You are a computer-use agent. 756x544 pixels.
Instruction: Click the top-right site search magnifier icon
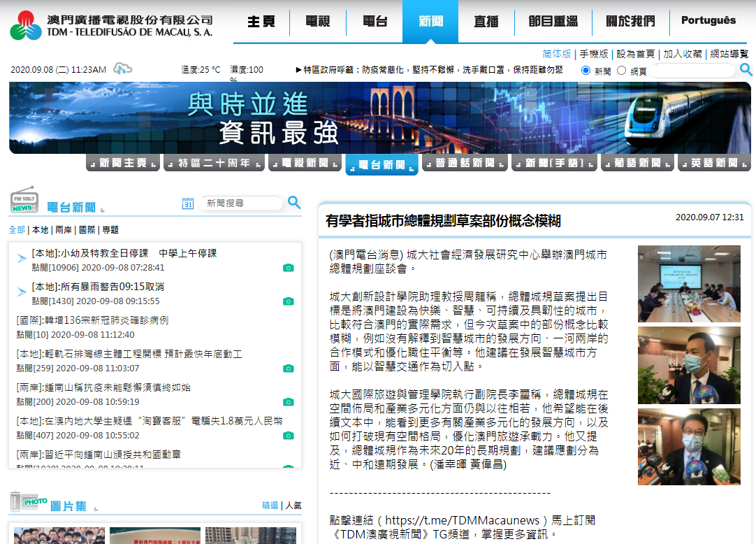pyautogui.click(x=746, y=69)
